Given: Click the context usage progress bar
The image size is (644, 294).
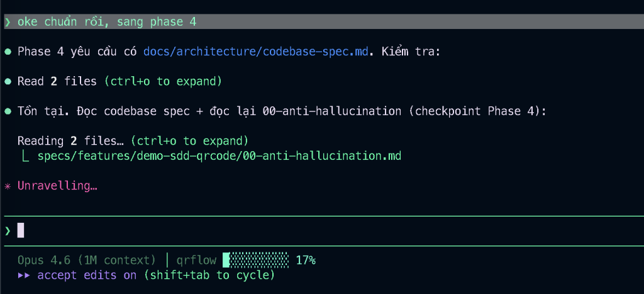Looking at the screenshot, I should 255,260.
